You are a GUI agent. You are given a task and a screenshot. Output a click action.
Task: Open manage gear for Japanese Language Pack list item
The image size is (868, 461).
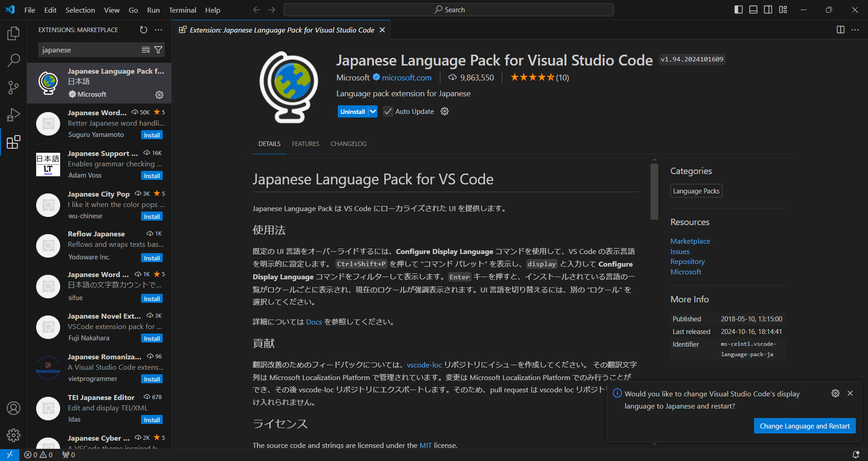pos(159,94)
